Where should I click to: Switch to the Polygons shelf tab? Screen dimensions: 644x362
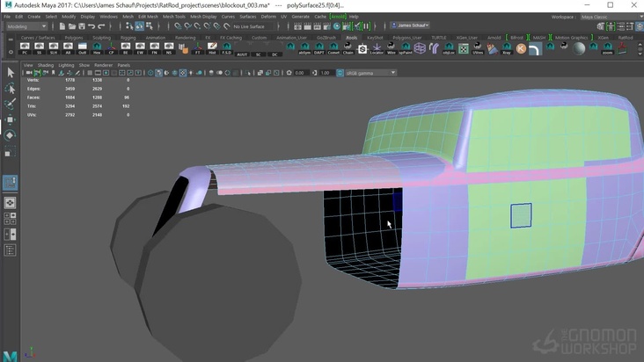point(74,38)
